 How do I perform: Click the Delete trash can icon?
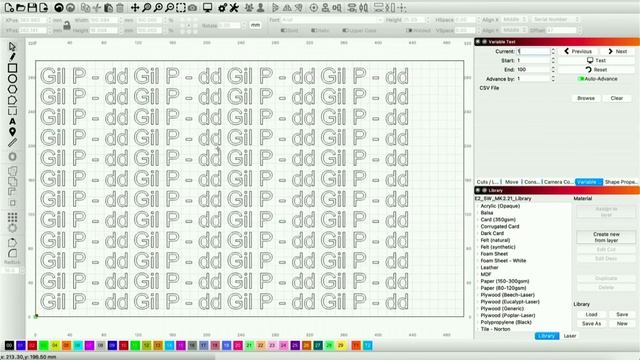pyautogui.click(x=120, y=7)
